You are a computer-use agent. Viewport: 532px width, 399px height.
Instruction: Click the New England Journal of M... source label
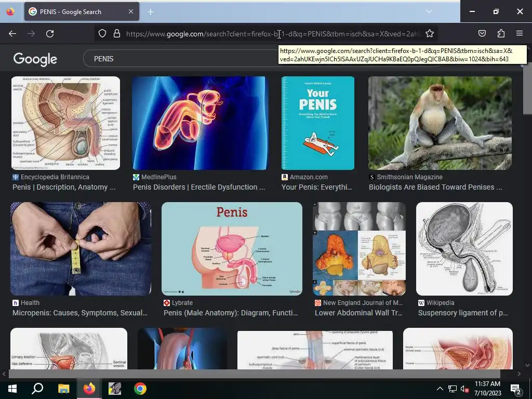pos(363,303)
